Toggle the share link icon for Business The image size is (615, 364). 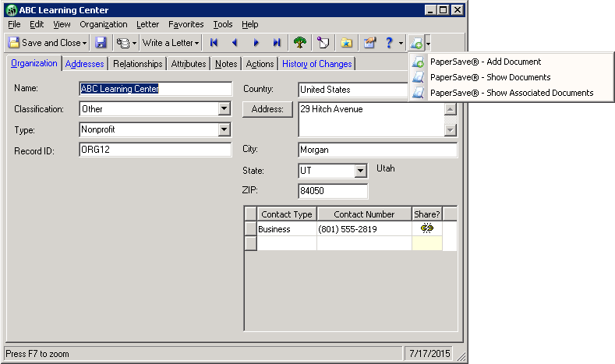[x=426, y=228]
